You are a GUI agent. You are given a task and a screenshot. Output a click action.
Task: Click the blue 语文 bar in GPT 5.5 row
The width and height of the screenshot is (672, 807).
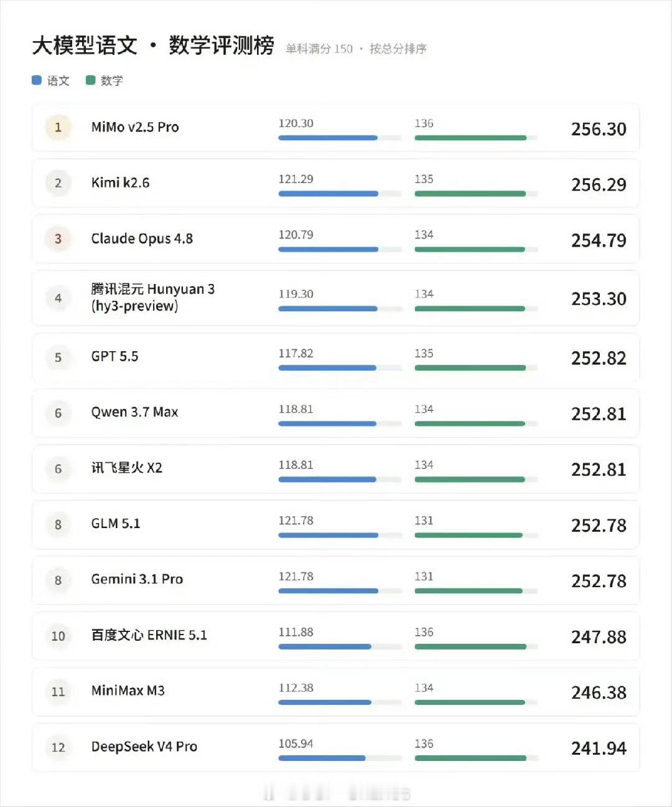click(327, 368)
